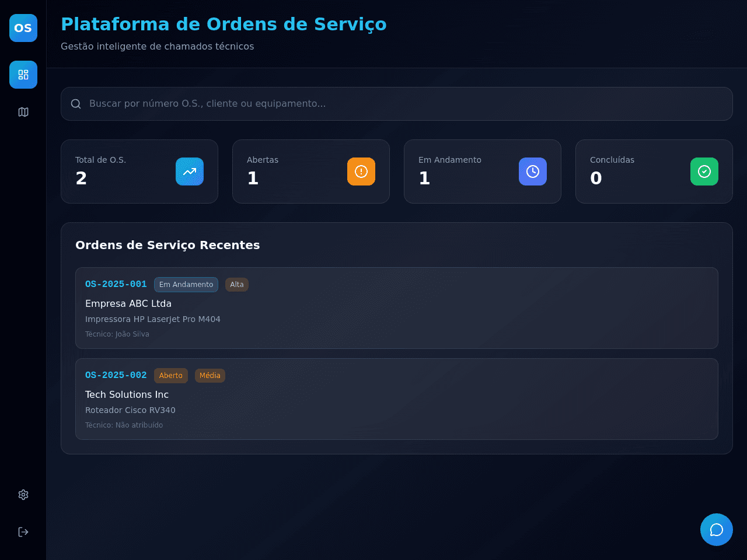Open order OS-2025-002
The width and height of the screenshot is (747, 560).
click(397, 399)
